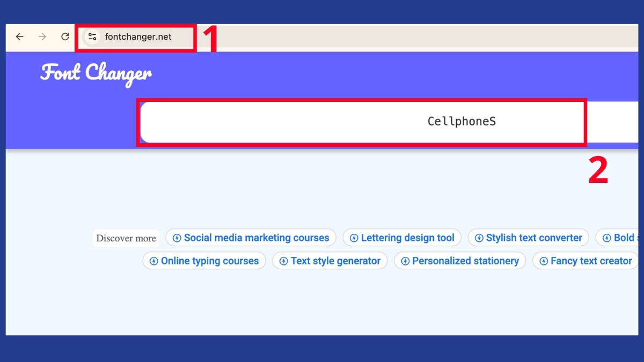Click the browser back arrow
The height and width of the screenshot is (362, 644).
click(20, 36)
